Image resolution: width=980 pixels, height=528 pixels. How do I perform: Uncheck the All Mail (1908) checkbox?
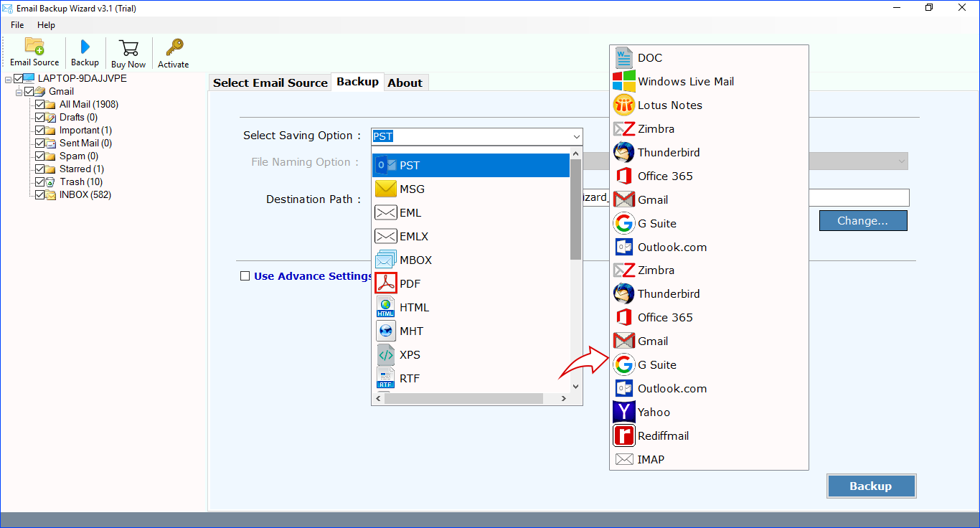39,104
